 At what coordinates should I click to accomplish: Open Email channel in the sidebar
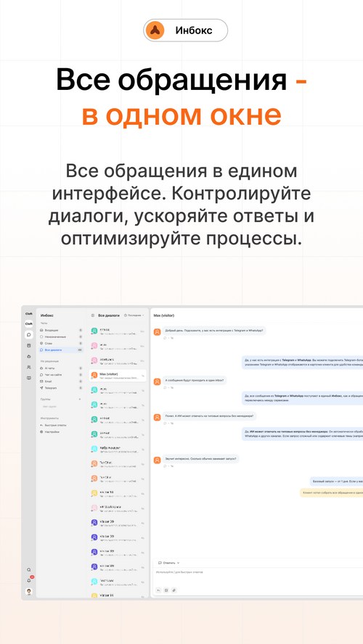click(x=61, y=381)
